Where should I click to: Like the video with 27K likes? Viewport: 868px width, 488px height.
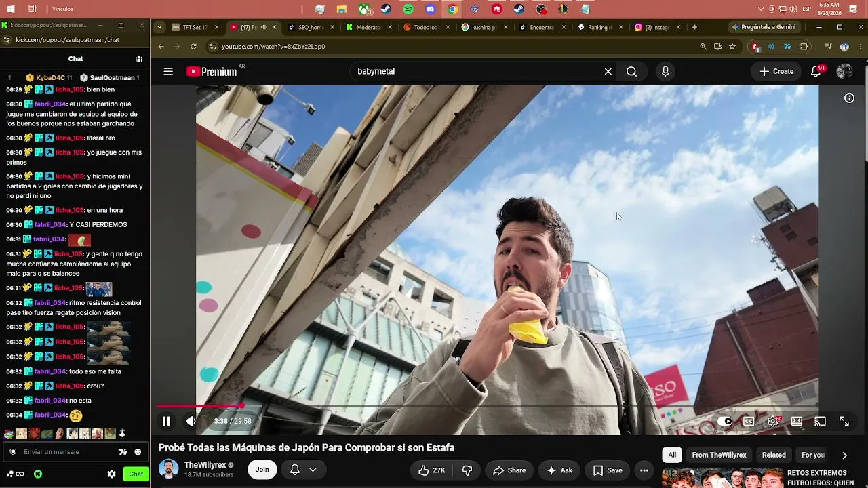(431, 470)
